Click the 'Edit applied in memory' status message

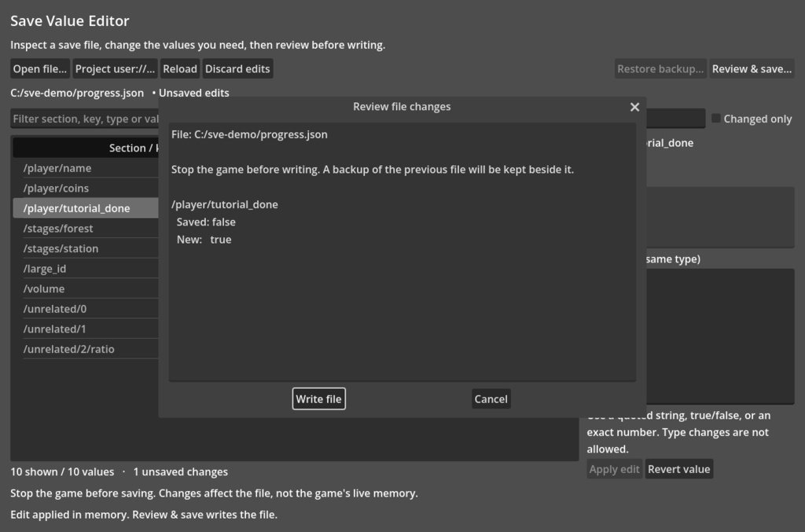pyautogui.click(x=144, y=515)
